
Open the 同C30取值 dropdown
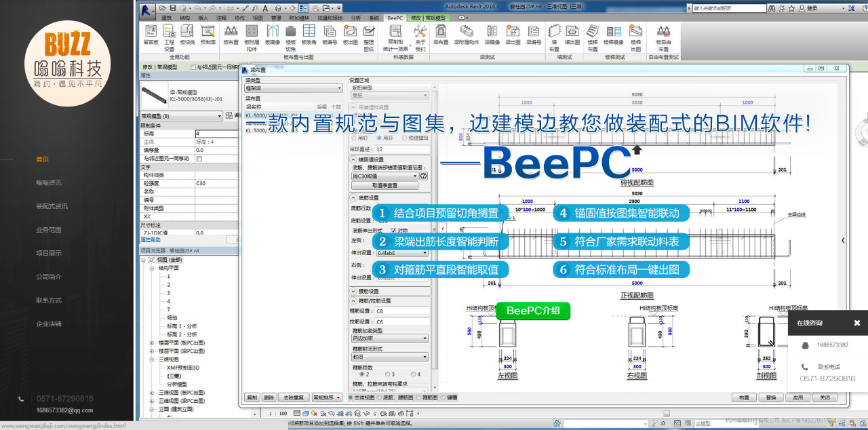pyautogui.click(x=384, y=176)
